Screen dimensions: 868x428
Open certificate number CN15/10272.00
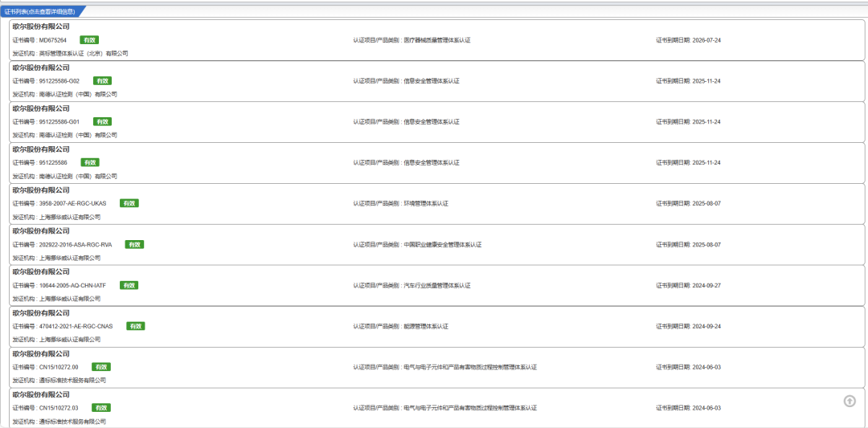(59, 367)
